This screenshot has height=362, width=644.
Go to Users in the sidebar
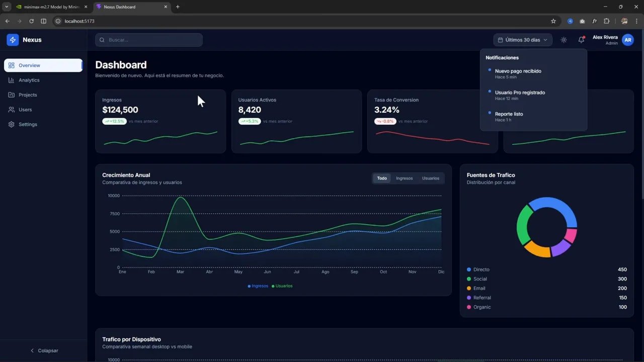point(43,110)
